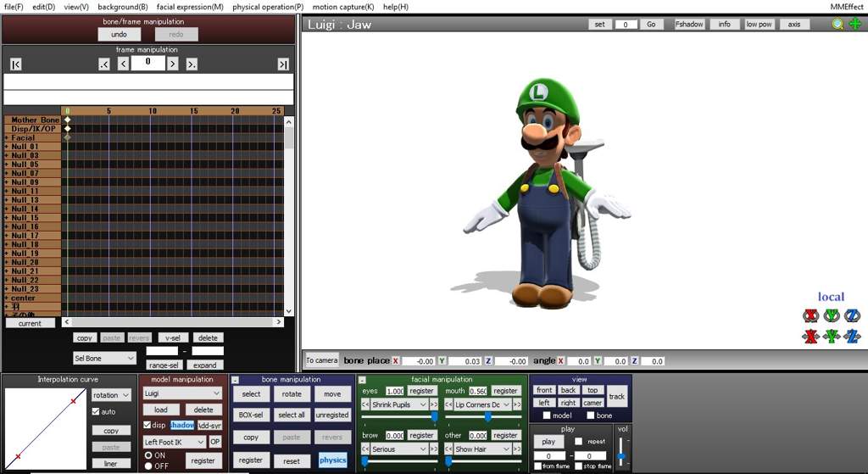The height and width of the screenshot is (474, 868).
Task: Enable the repeat playback checkbox
Action: (578, 441)
